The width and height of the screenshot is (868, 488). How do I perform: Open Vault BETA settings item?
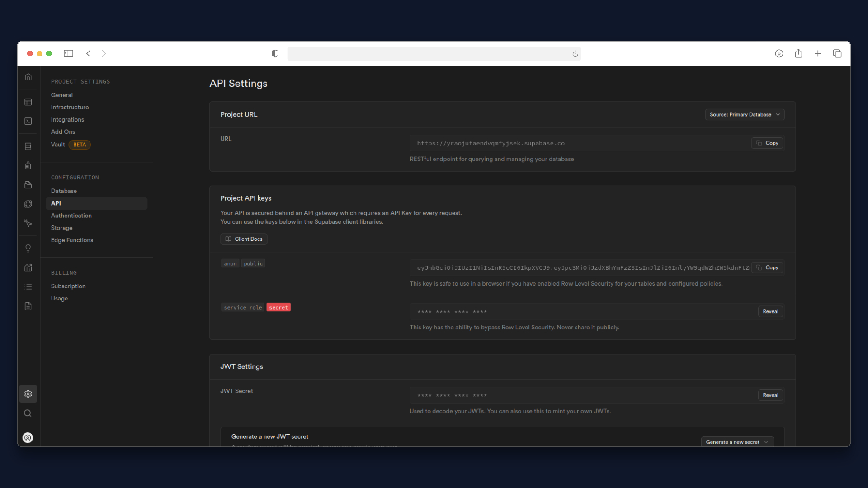point(71,145)
